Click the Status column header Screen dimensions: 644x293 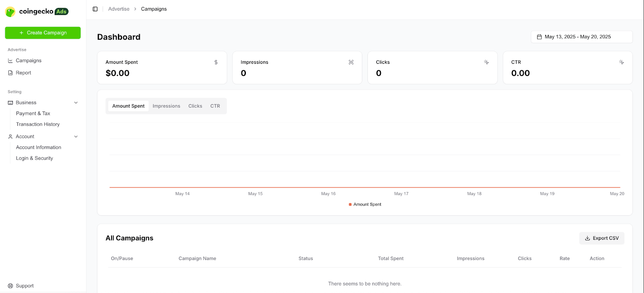[305, 258]
